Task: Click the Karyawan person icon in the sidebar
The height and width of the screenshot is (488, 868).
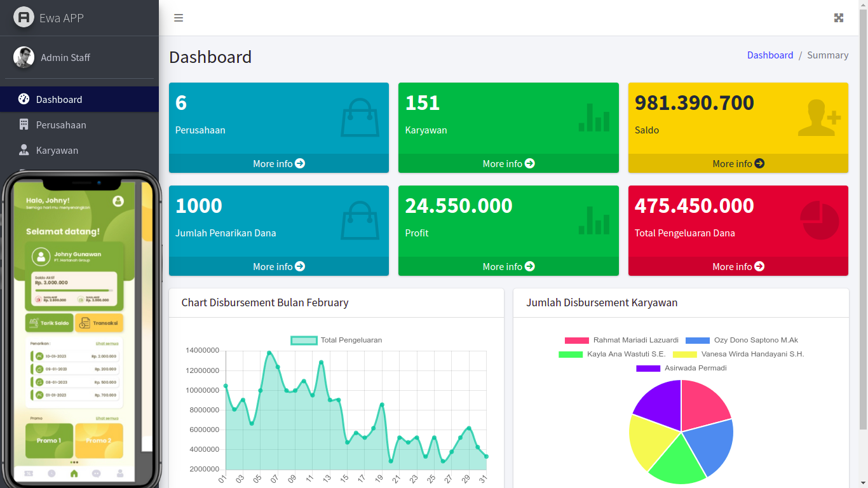Action: [x=24, y=150]
